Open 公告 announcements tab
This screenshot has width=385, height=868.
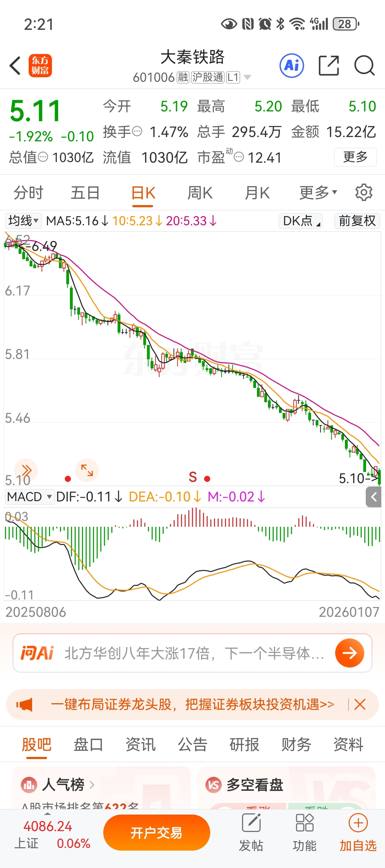point(192,745)
